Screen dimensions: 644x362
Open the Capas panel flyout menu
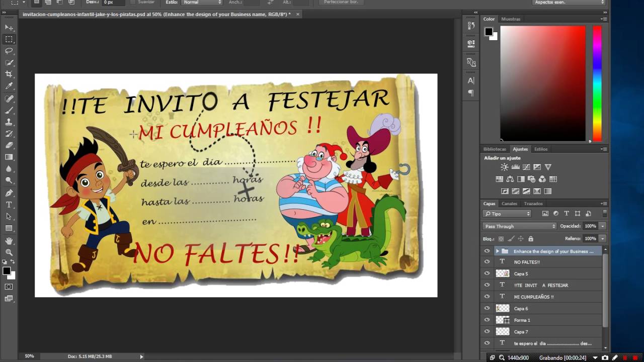604,204
